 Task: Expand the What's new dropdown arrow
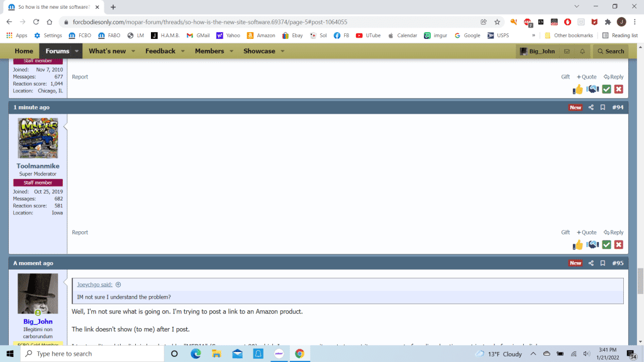(x=132, y=52)
